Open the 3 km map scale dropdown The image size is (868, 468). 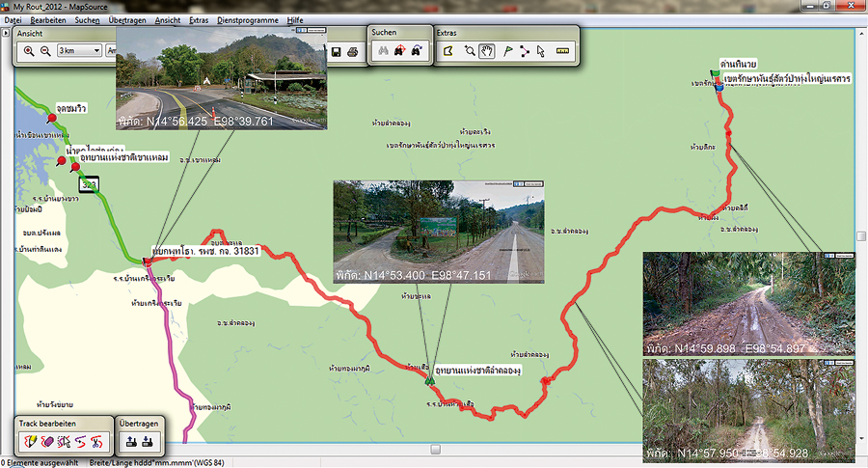pyautogui.click(x=78, y=50)
